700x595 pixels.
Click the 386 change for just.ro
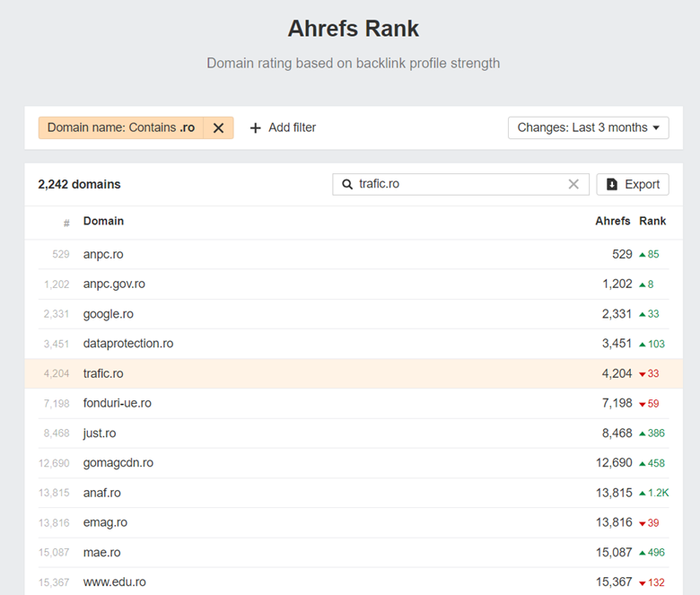(x=652, y=433)
